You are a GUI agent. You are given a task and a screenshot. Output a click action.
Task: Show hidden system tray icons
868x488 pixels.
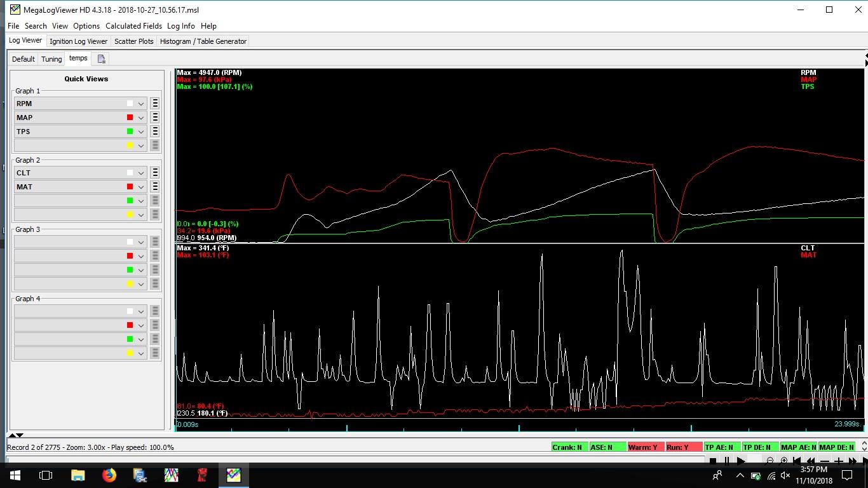(740, 475)
